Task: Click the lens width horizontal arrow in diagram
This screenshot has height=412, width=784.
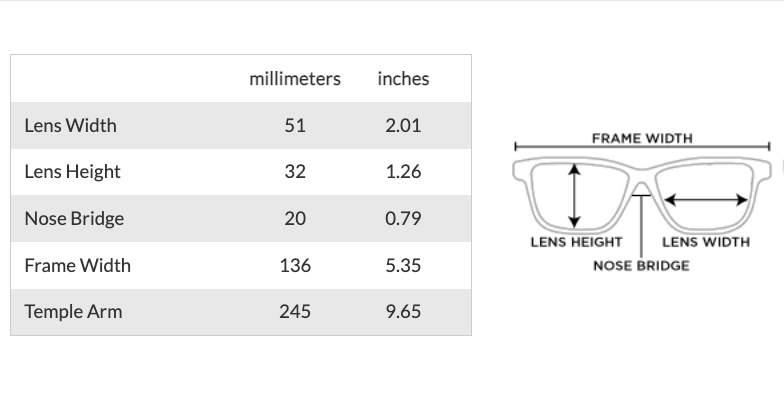Action: 706,200
